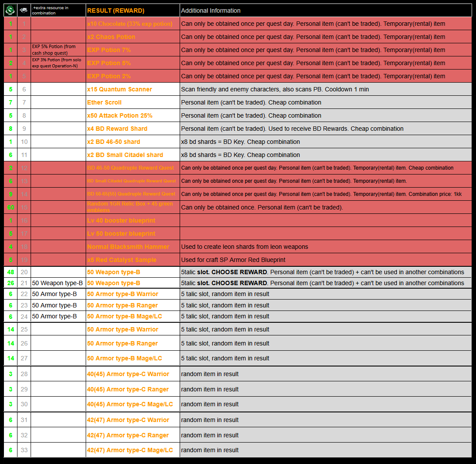This screenshot has height=464, width=476.
Task: Click the x15 Quantum Scanner reward
Action: 119,89
